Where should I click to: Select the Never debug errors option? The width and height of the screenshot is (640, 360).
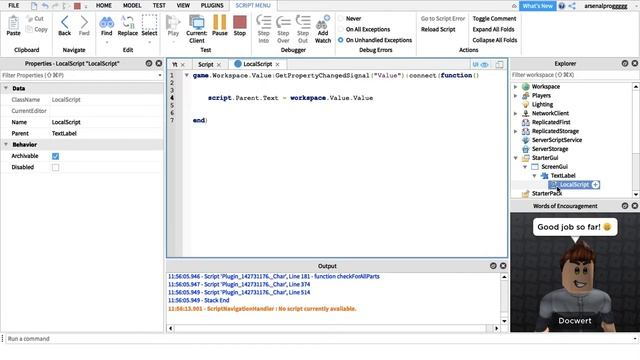(341, 18)
